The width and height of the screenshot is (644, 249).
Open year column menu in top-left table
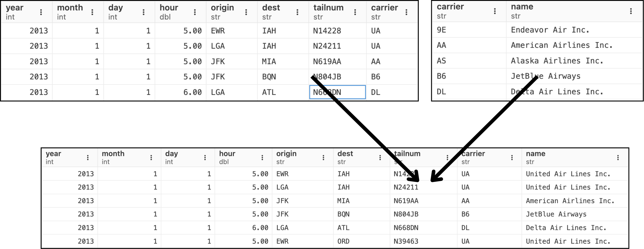click(41, 12)
